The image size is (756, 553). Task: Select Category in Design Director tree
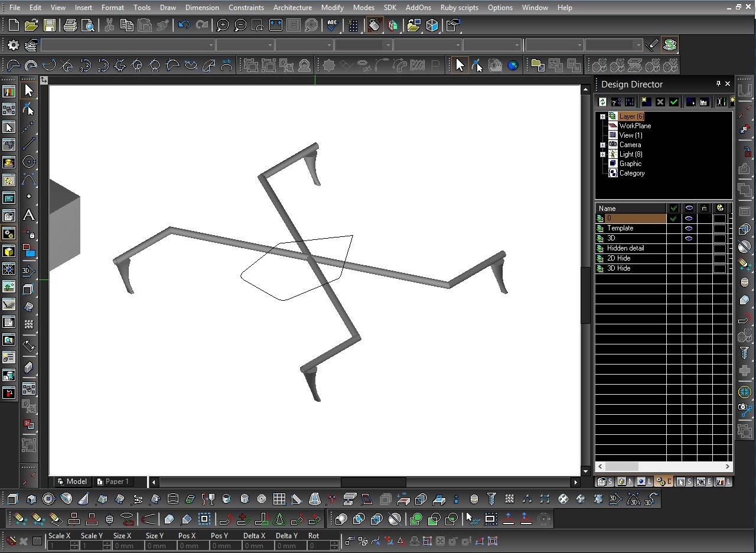(632, 173)
